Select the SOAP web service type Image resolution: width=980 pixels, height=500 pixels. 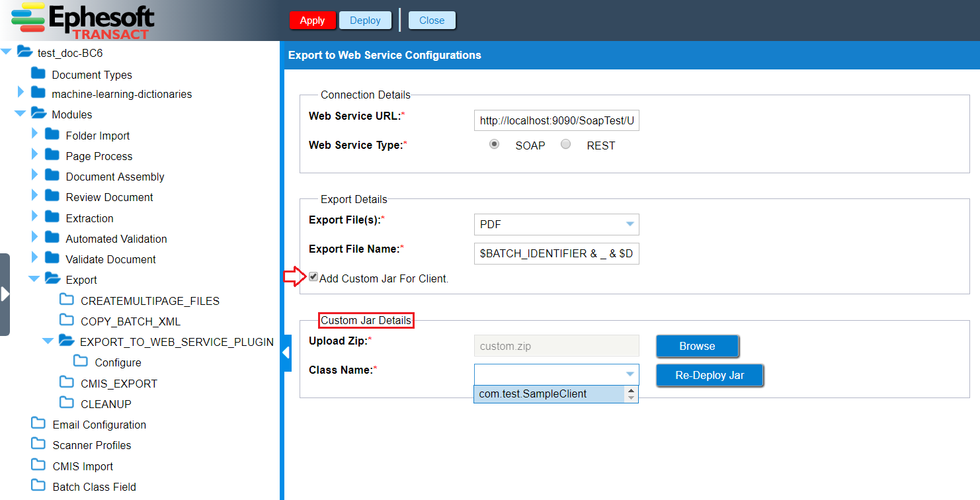pos(494,144)
